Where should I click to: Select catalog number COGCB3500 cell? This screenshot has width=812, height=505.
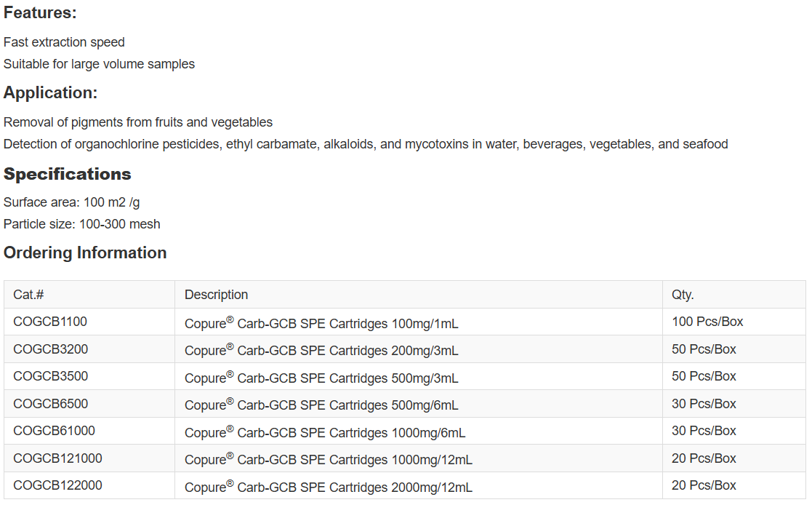pyautogui.click(x=50, y=376)
